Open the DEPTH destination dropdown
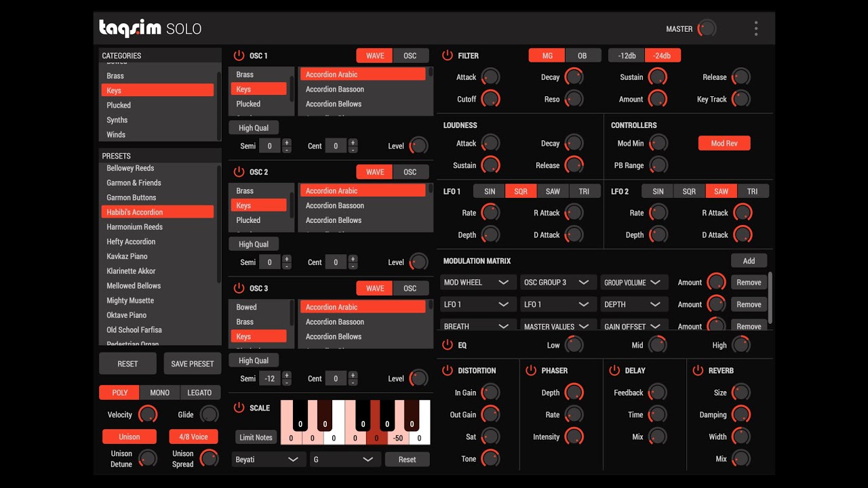 634,304
